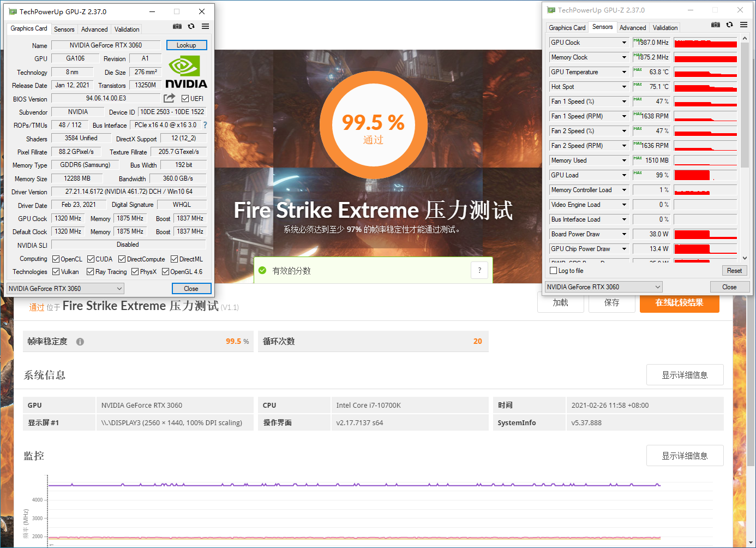This screenshot has height=548, width=756.
Task: Click the question mark button beside 有效的分数
Action: click(x=479, y=270)
